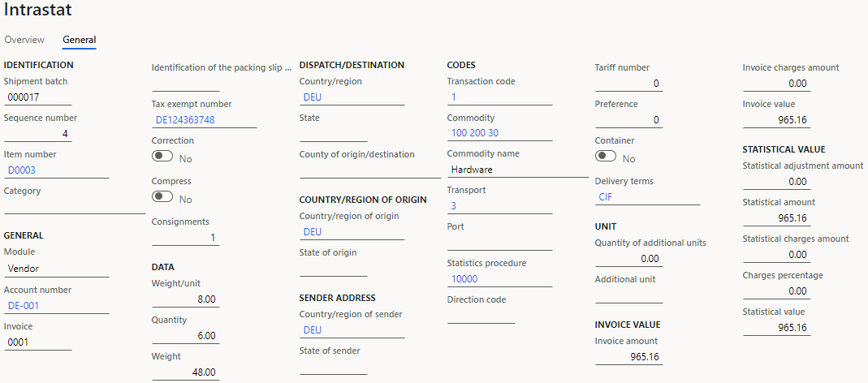Click the Charges percentage field
868x383 pixels.
(777, 291)
